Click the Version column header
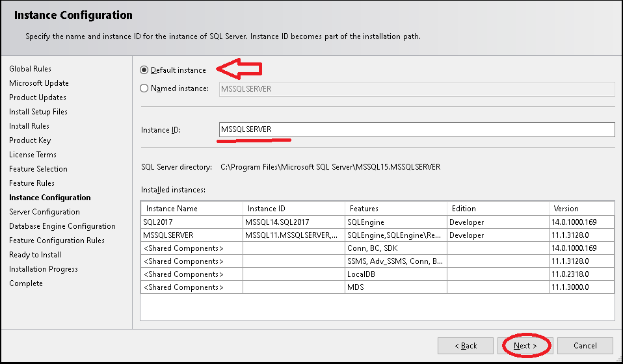Screen dimensions: 623x364 point(582,209)
